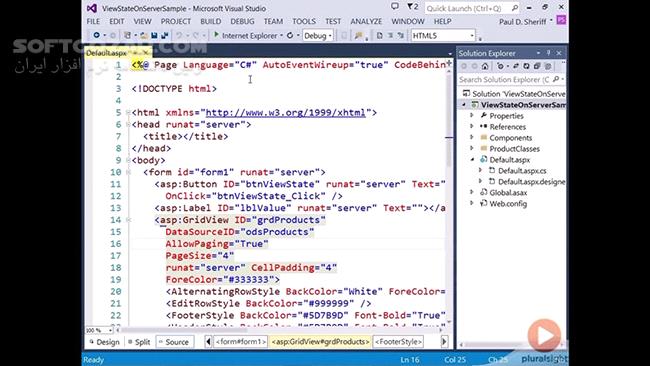This screenshot has width=650, height=366.
Task: Click the breadcrumb right arrow button
Action: (444, 342)
